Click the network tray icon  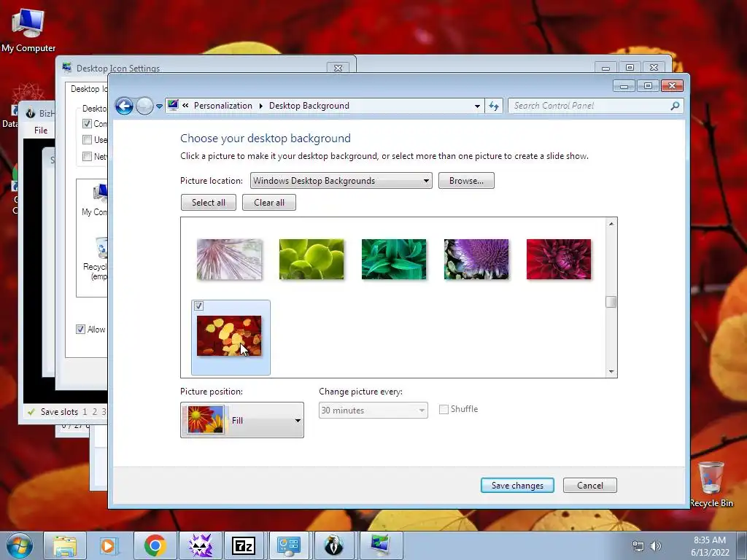pyautogui.click(x=638, y=546)
